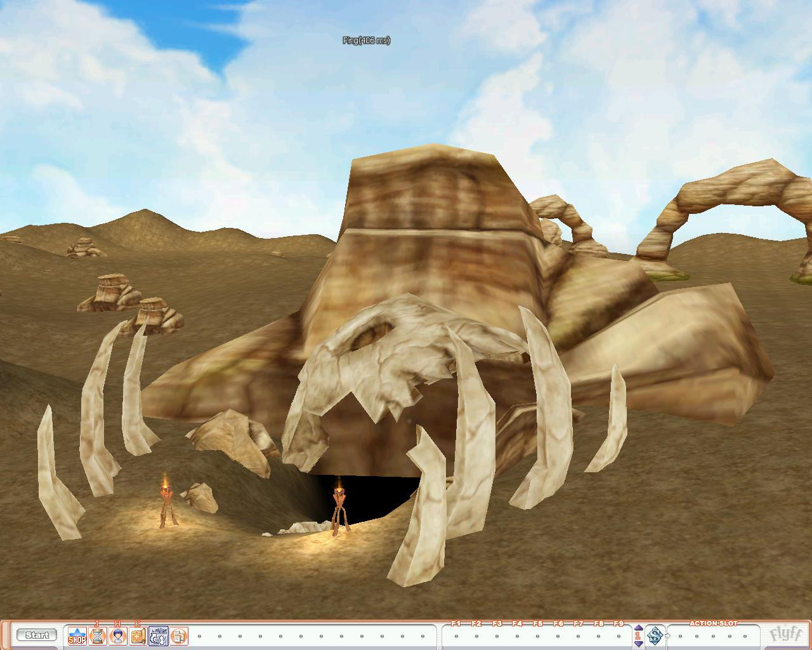Screen dimensions: 812x650
Task: Click the first empty applet slot after icons
Action: [199, 636]
